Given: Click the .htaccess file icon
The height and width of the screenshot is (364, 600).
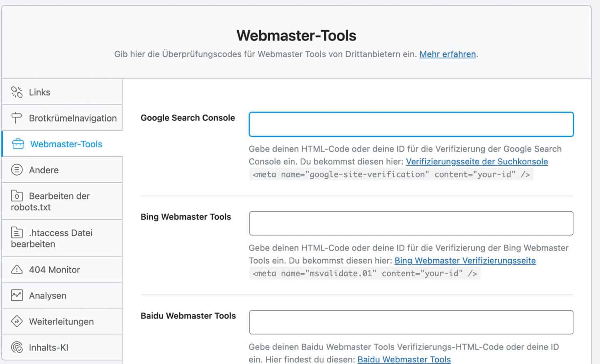Looking at the screenshot, I should coord(17,232).
